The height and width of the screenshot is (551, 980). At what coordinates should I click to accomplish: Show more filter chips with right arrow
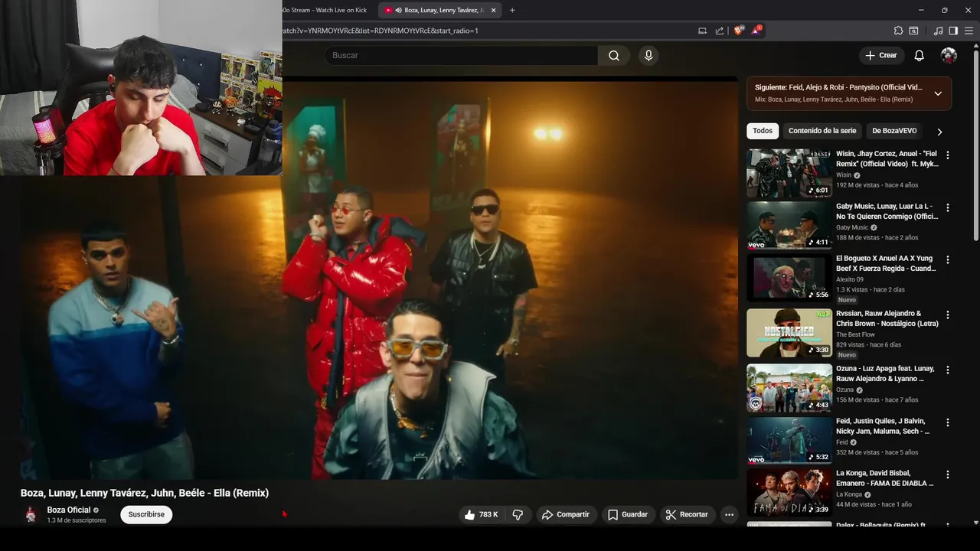pyautogui.click(x=939, y=132)
